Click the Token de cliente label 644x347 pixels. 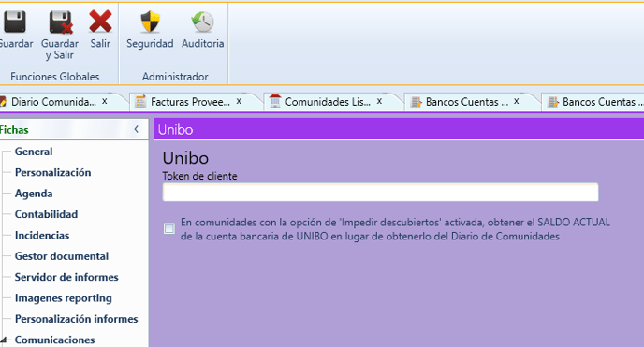coord(200,176)
